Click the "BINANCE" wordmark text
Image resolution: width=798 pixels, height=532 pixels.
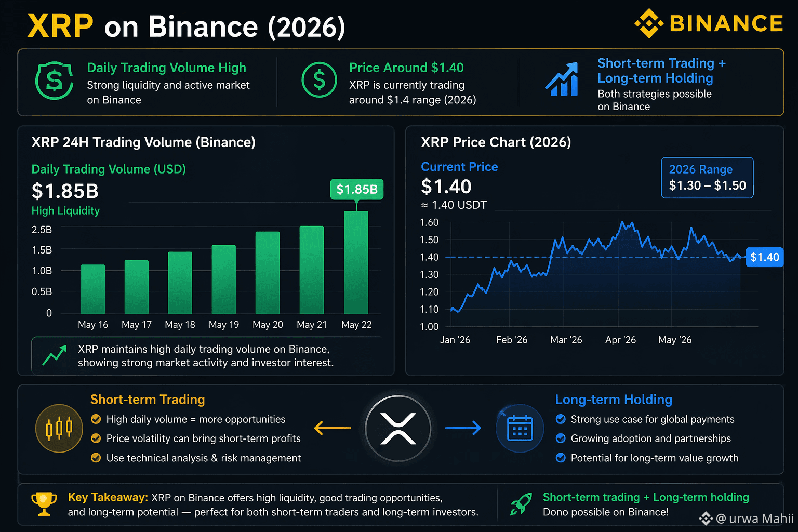point(726,23)
